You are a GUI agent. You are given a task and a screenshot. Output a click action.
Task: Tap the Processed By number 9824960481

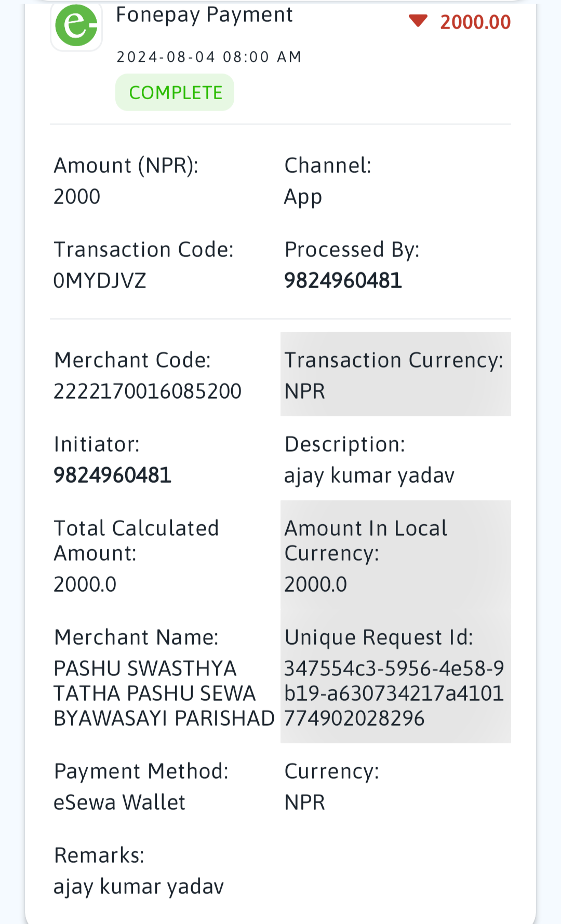click(343, 281)
